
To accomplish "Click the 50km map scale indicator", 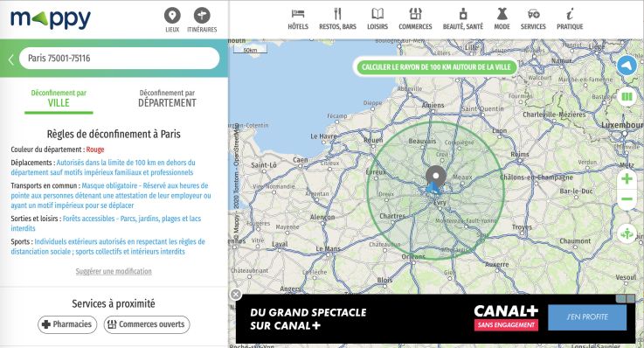I will 250,50.
